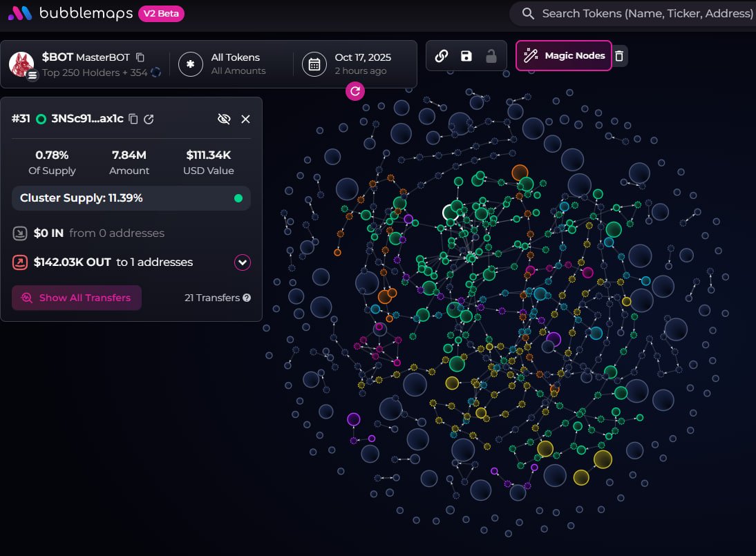Click the $0 IN incoming transfers icon
Viewport: 756px width, 556px height.
20,233
